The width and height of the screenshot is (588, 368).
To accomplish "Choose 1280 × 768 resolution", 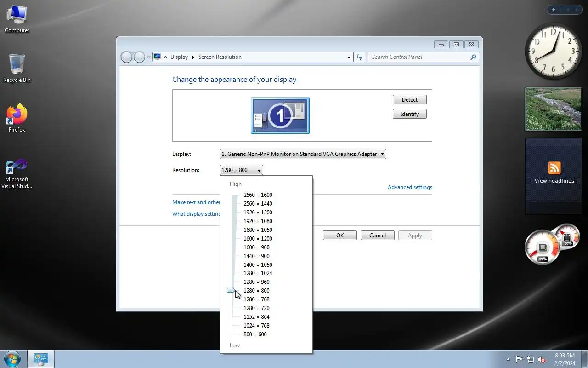I will [x=256, y=299].
